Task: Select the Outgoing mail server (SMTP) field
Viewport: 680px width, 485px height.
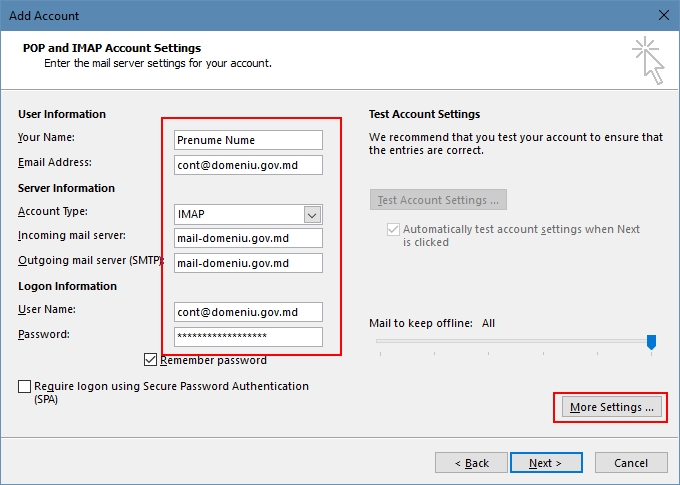Action: pos(247,263)
